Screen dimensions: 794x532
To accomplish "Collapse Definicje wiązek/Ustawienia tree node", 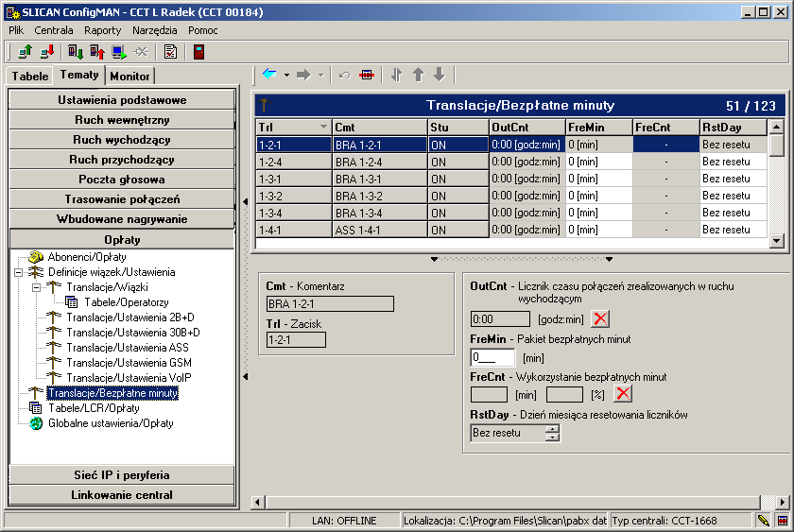I will (x=19, y=272).
